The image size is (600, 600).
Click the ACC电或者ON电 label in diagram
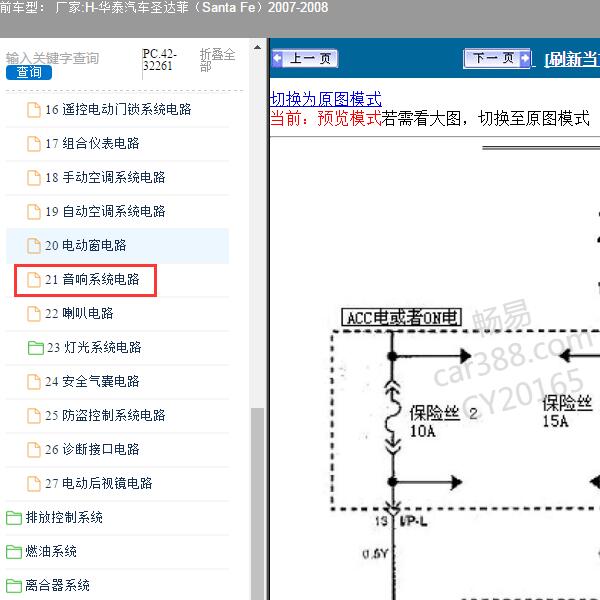coord(401,318)
